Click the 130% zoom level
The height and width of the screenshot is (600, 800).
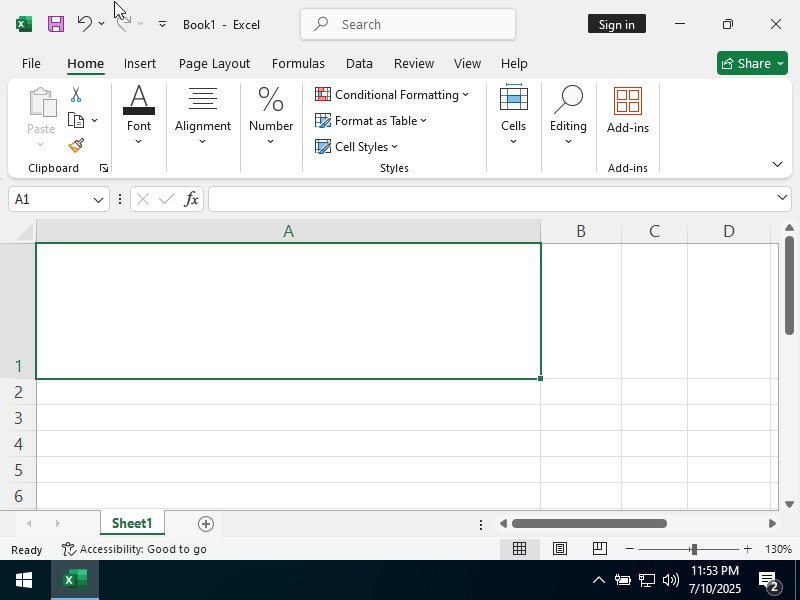click(x=778, y=549)
